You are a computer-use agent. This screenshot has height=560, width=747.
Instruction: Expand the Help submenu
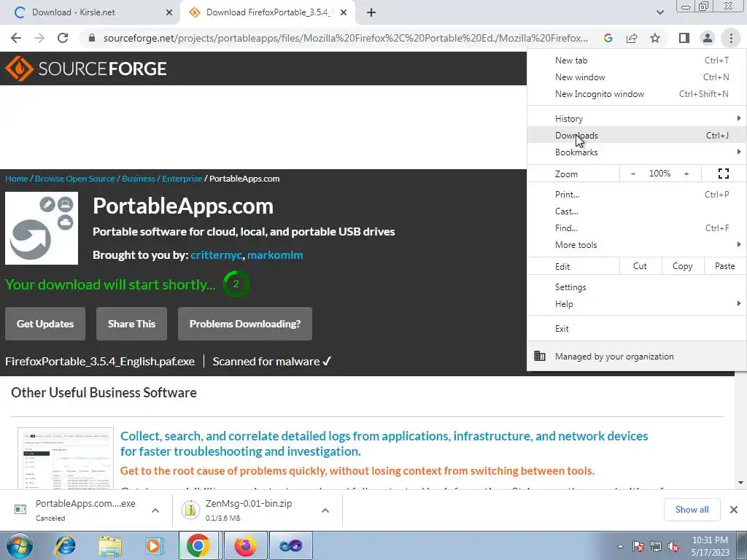click(637, 304)
